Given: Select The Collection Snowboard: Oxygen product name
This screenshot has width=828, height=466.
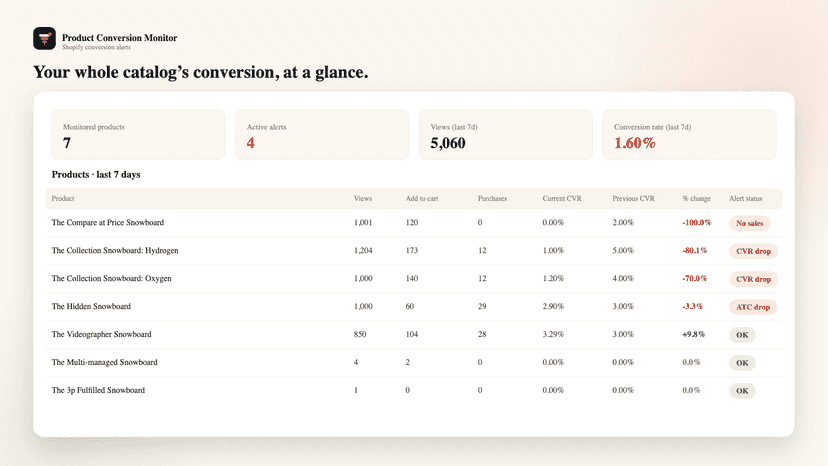Looking at the screenshot, I should click(111, 278).
